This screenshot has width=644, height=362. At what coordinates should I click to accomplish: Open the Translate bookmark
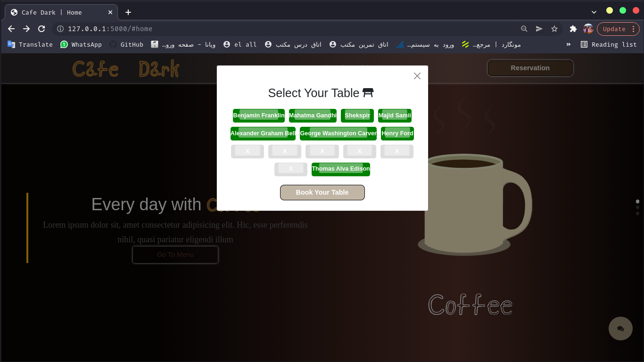[30, 44]
